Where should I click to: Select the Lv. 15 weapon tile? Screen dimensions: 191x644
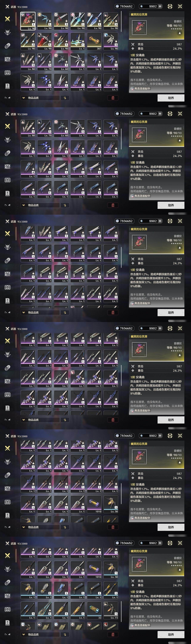click(x=111, y=610)
